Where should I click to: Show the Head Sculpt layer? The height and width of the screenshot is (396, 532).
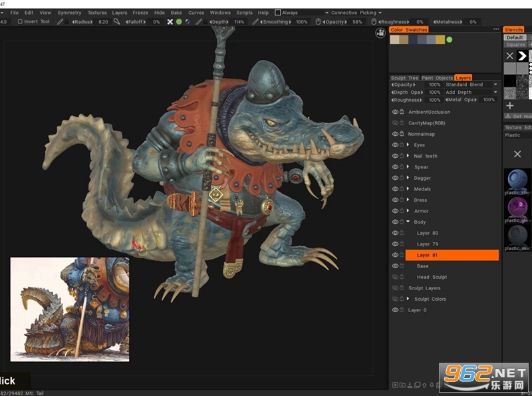(x=394, y=277)
